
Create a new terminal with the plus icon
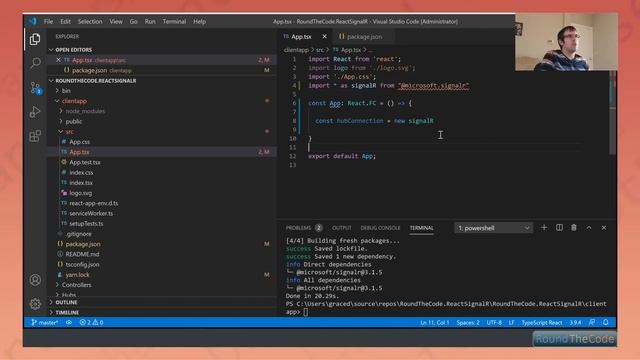pos(544,228)
